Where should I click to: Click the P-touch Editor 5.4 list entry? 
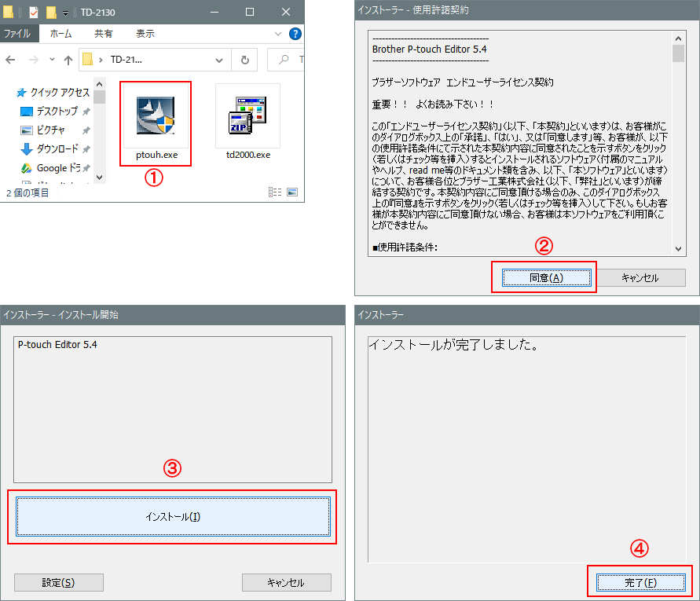57,345
